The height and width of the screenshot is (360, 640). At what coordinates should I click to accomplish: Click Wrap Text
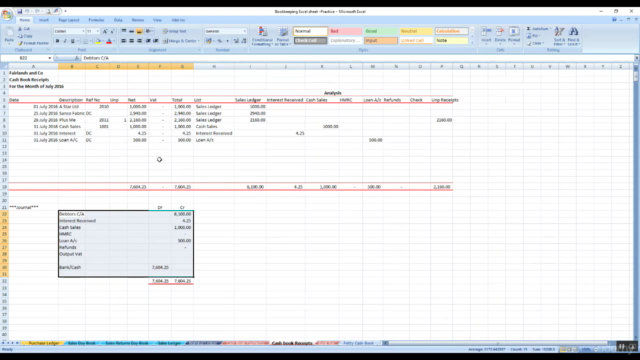click(x=174, y=31)
